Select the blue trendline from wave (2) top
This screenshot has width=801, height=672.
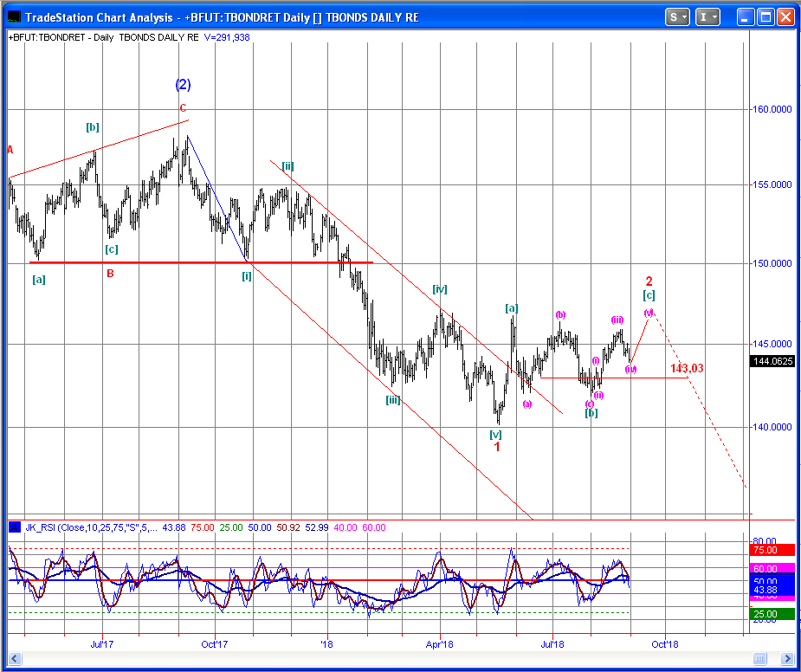[217, 198]
